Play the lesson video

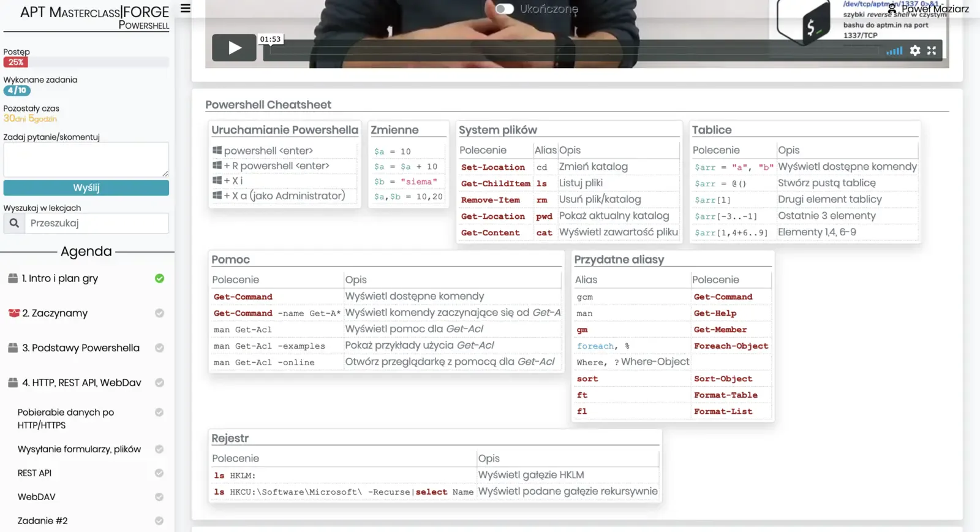click(234, 48)
